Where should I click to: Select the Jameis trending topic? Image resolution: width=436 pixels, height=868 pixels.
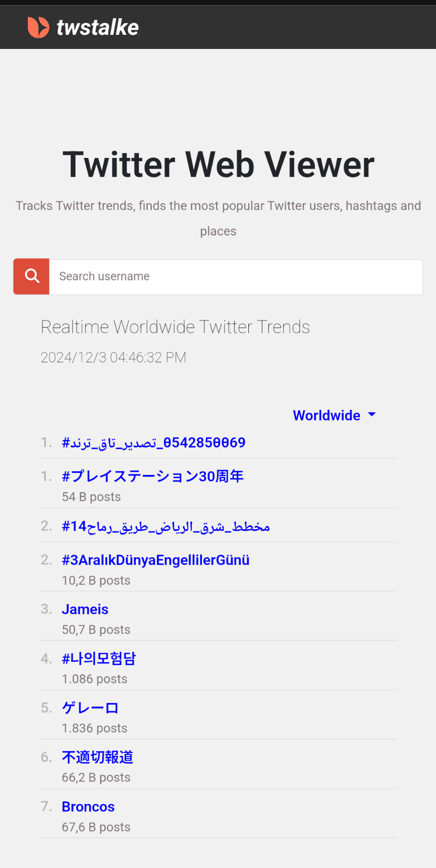point(85,609)
